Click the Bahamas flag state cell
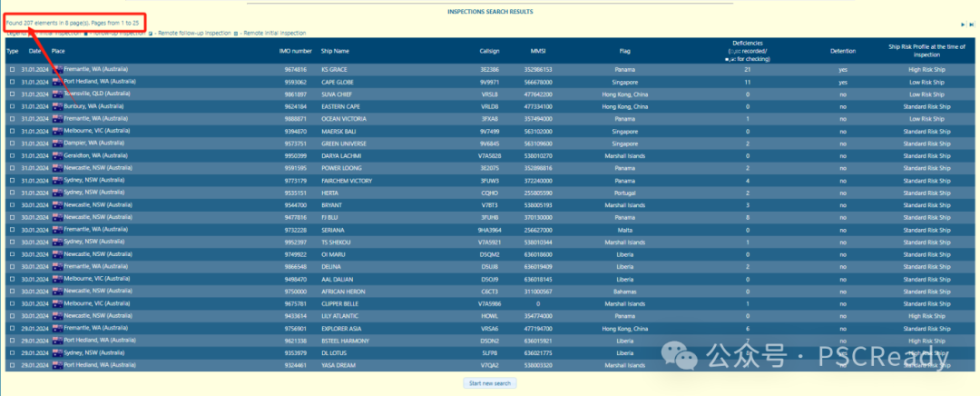This screenshot has height=396, width=980. pos(625,292)
